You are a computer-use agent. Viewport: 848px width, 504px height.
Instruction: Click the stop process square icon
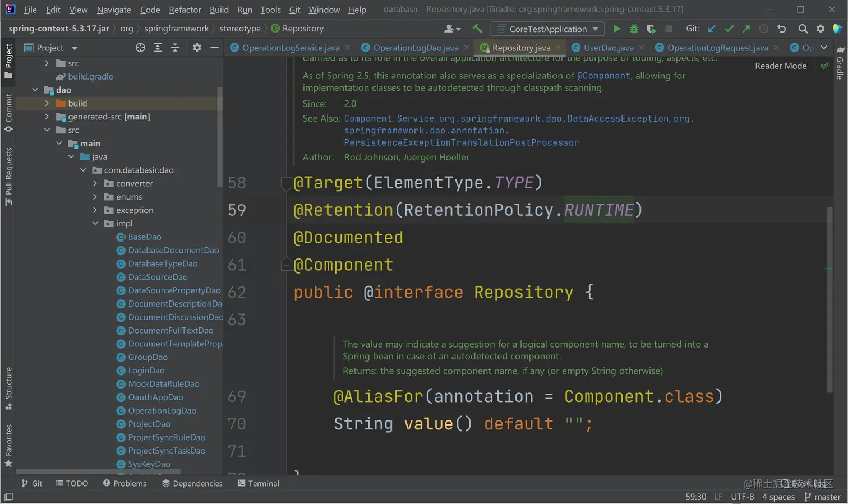pos(669,29)
